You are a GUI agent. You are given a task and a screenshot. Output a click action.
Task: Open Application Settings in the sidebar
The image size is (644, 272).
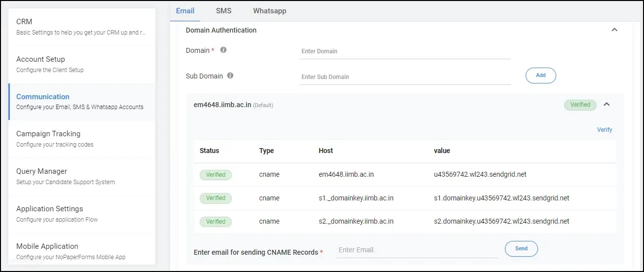[x=81, y=214]
